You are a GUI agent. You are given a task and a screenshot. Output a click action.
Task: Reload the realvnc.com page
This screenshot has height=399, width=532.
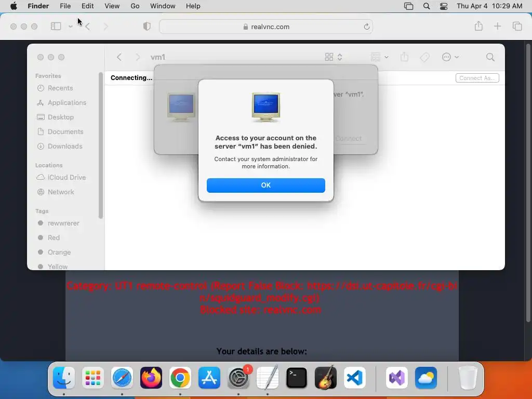(366, 26)
